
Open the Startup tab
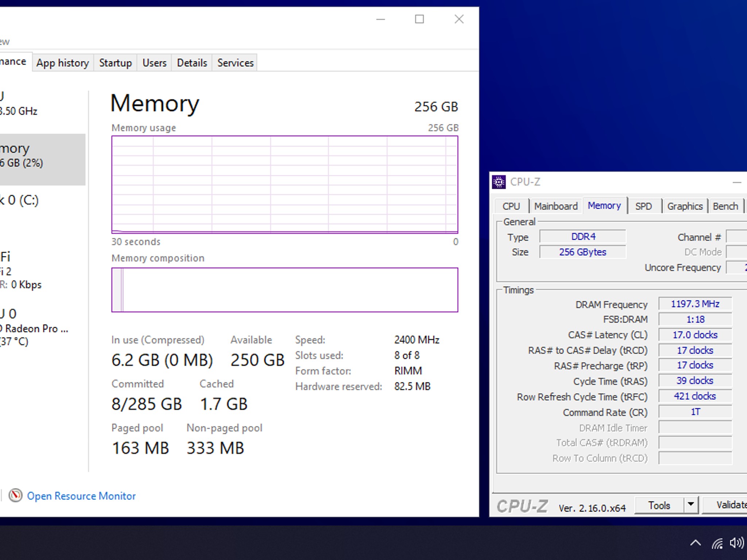pyautogui.click(x=115, y=63)
